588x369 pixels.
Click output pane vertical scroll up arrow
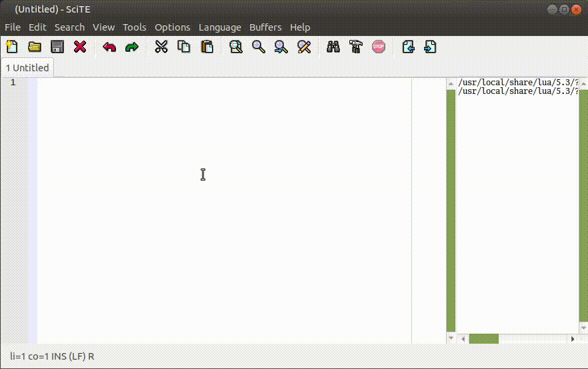pyautogui.click(x=583, y=84)
